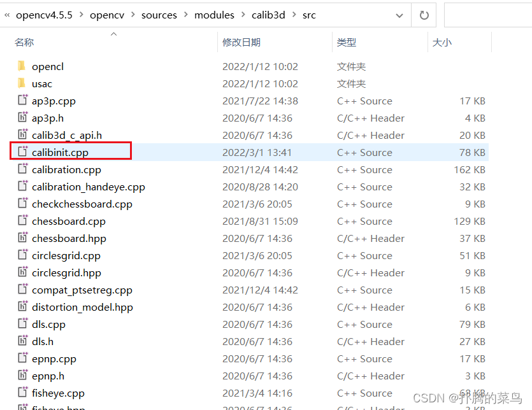Viewport: 532px width, 410px height.
Task: Navigate to opencv4.5.5 in breadcrumb
Action: pos(44,15)
